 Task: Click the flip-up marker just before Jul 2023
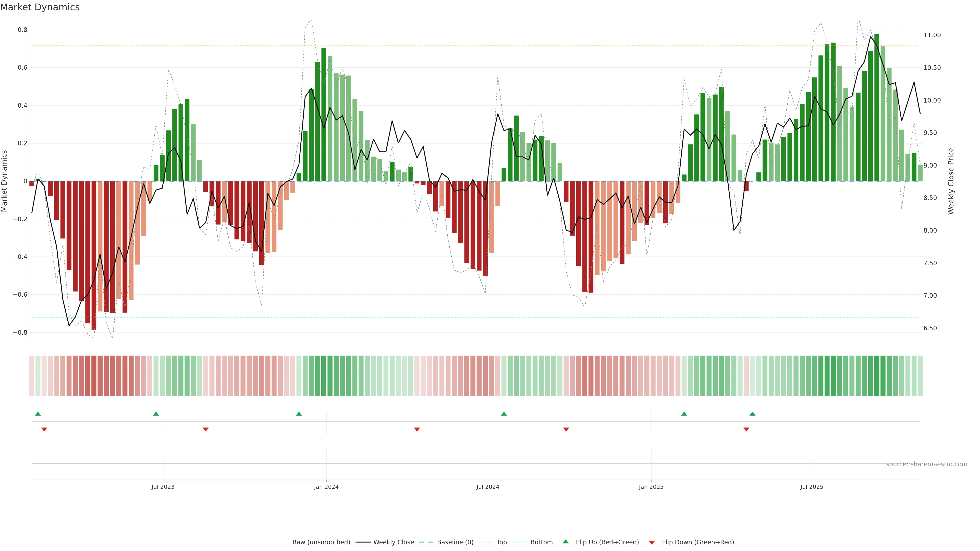(x=156, y=414)
